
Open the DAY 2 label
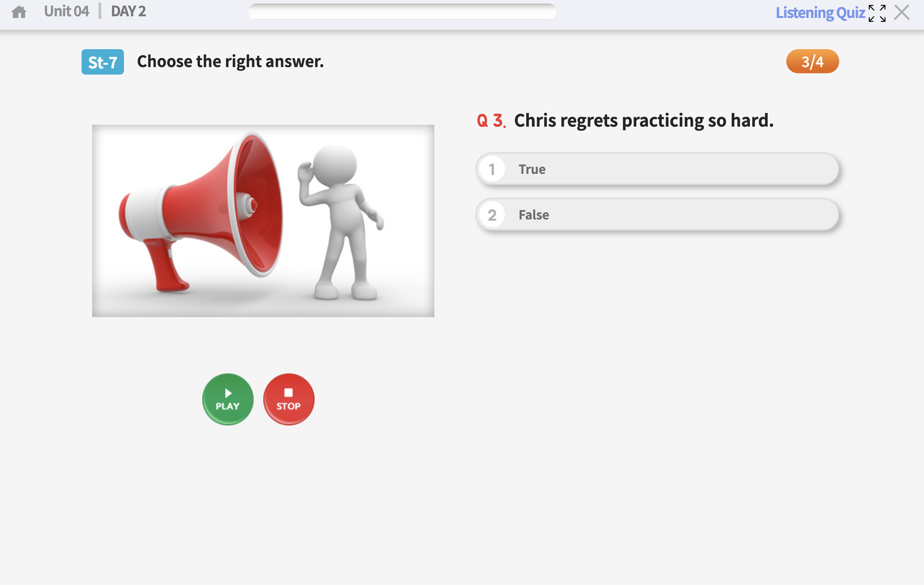[129, 11]
